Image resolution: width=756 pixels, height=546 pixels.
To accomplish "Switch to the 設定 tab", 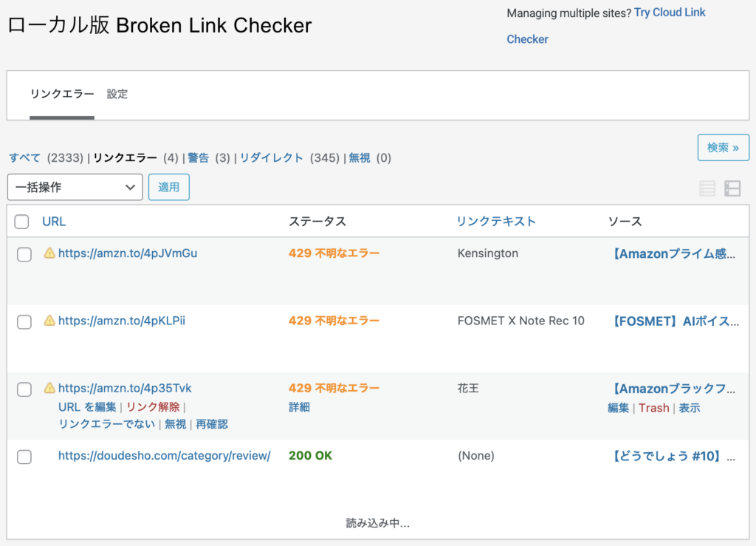I will point(117,95).
